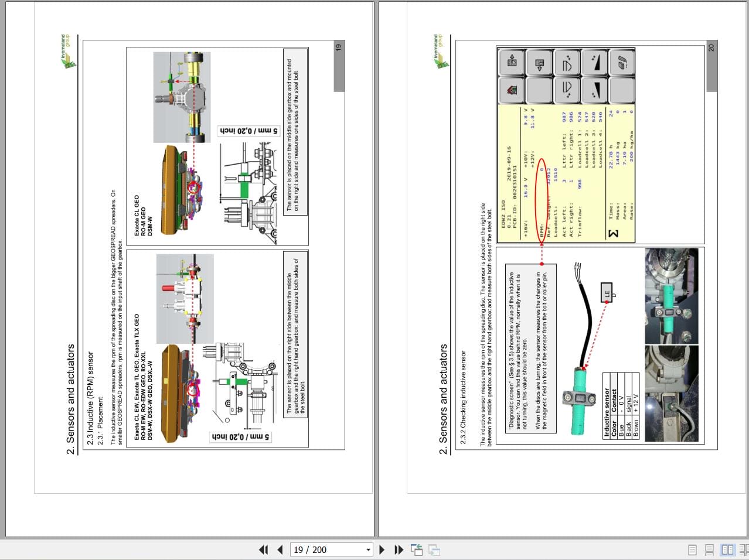The height and width of the screenshot is (560, 749).
Task: Toggle continuous facing pages layout
Action: pos(742,549)
